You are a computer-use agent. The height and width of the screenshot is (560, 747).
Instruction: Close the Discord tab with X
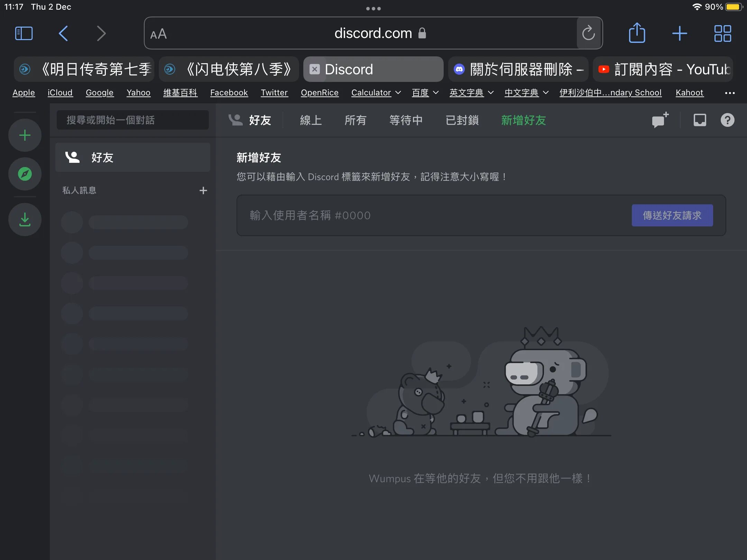tap(314, 69)
